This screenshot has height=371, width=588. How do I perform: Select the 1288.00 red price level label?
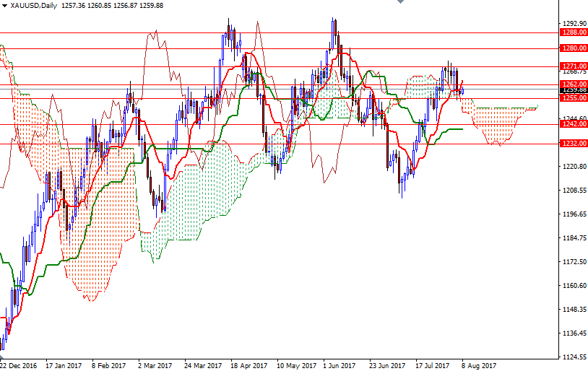573,32
